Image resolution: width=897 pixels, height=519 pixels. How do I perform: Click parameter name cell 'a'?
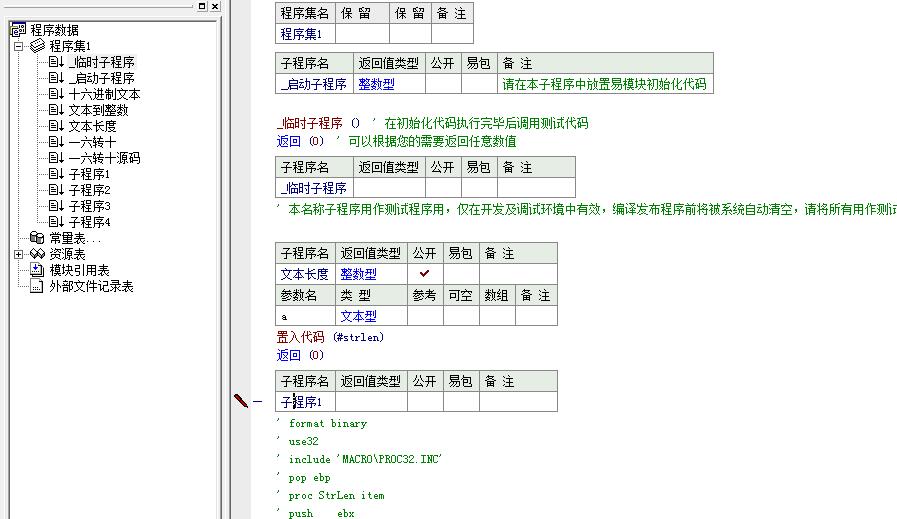[x=305, y=316]
